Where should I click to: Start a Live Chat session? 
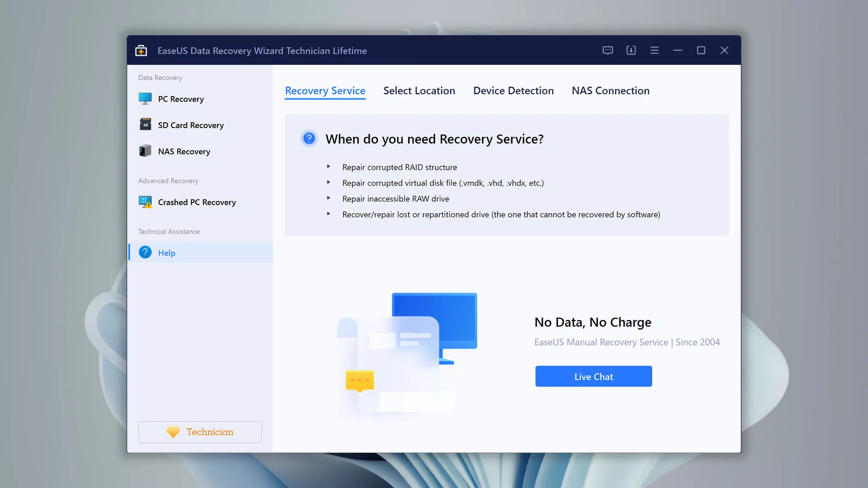point(593,376)
